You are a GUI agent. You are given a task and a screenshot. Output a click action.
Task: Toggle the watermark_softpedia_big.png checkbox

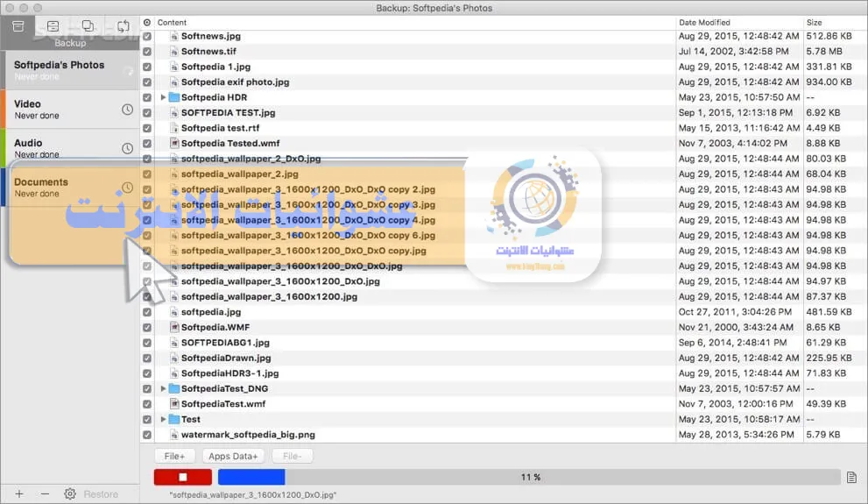click(x=146, y=435)
